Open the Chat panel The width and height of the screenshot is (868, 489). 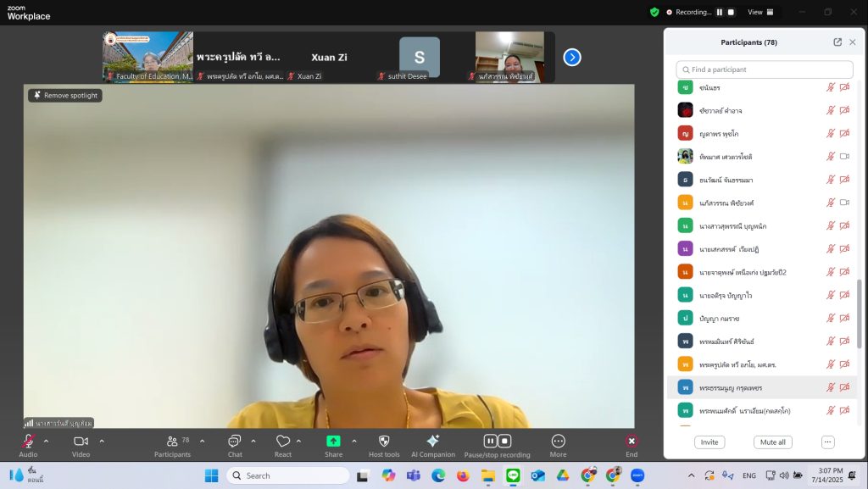point(235,441)
